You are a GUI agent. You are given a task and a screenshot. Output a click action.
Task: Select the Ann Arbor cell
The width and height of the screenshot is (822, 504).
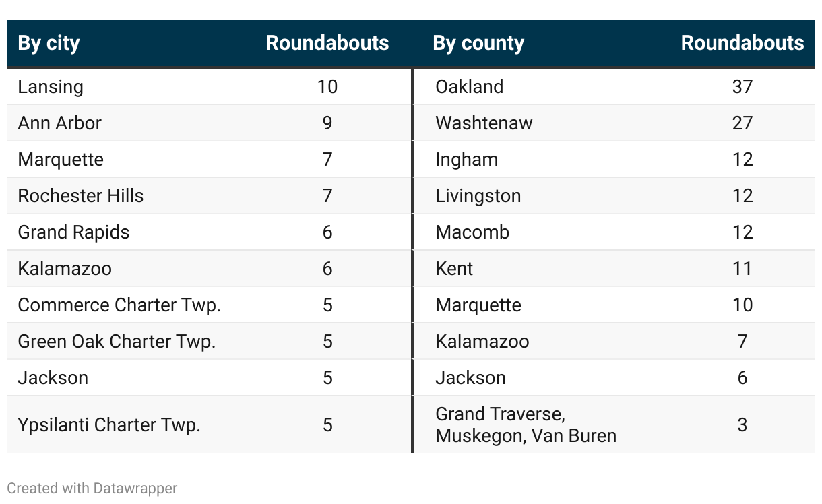(59, 123)
